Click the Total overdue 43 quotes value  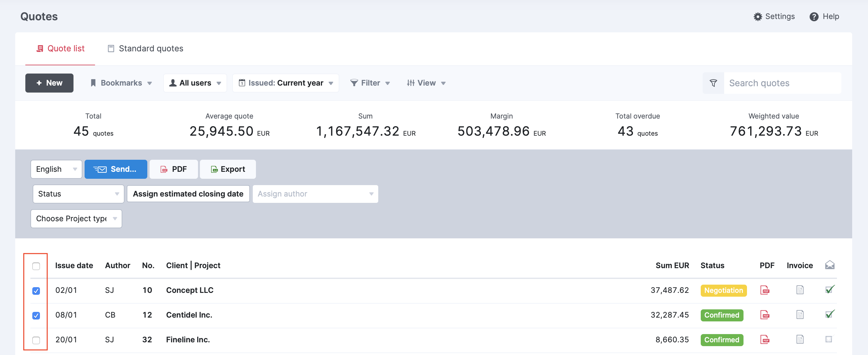pos(637,131)
